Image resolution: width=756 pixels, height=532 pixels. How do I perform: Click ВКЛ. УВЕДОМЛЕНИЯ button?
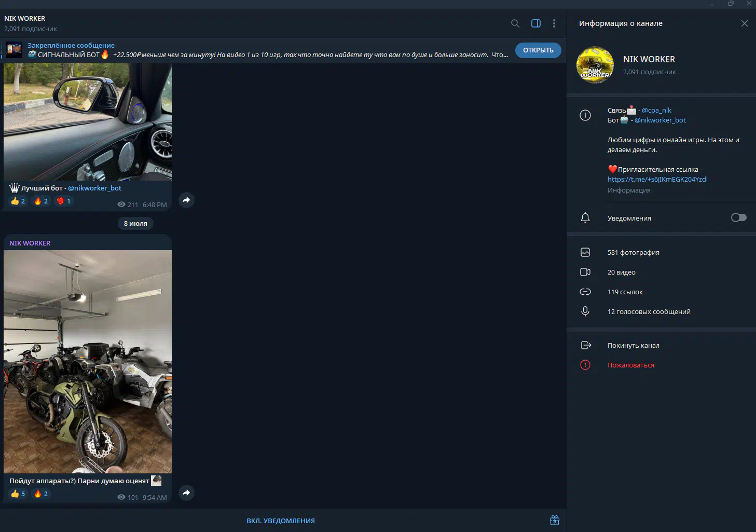[281, 521]
